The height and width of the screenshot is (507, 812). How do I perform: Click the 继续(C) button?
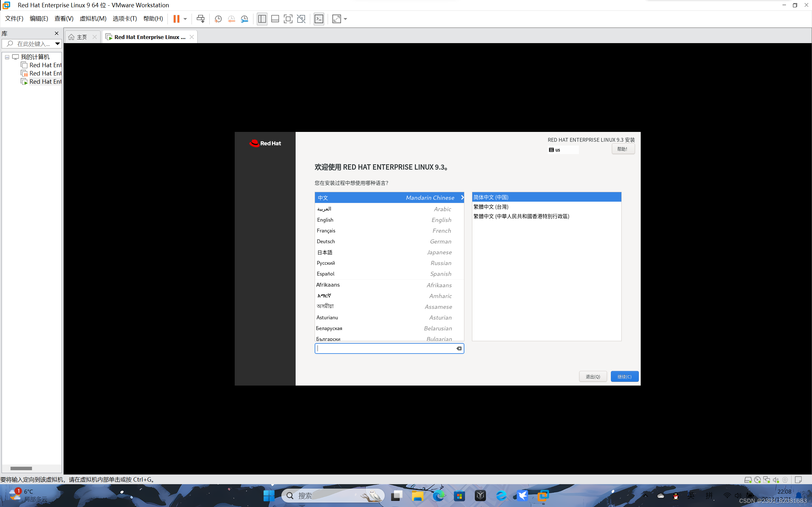click(x=624, y=376)
